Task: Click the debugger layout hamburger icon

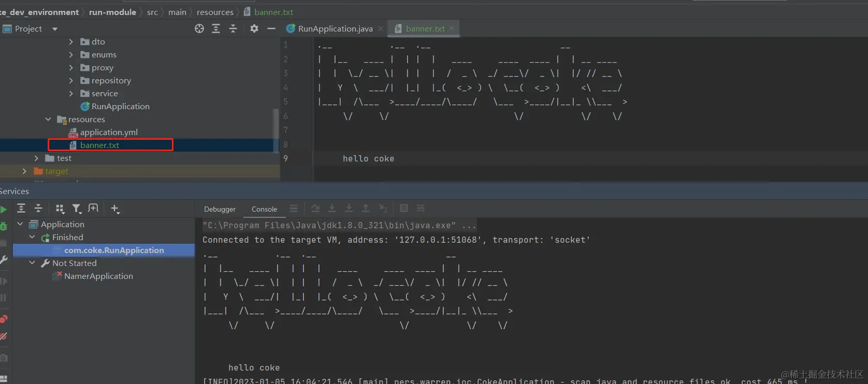Action: [294, 208]
